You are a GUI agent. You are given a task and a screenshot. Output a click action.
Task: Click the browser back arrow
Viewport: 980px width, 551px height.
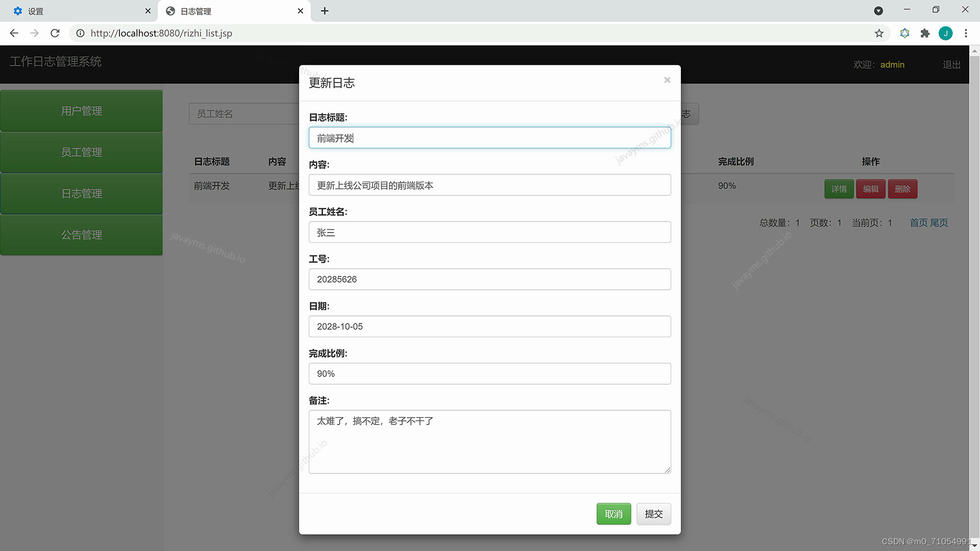[x=14, y=33]
